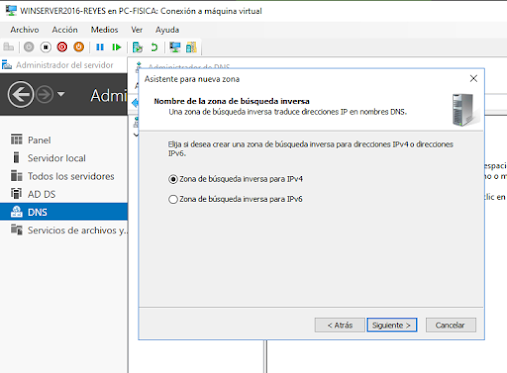The width and height of the screenshot is (507, 373).
Task: Reset the virtual machine (green play-bar icon)
Action: coord(116,47)
